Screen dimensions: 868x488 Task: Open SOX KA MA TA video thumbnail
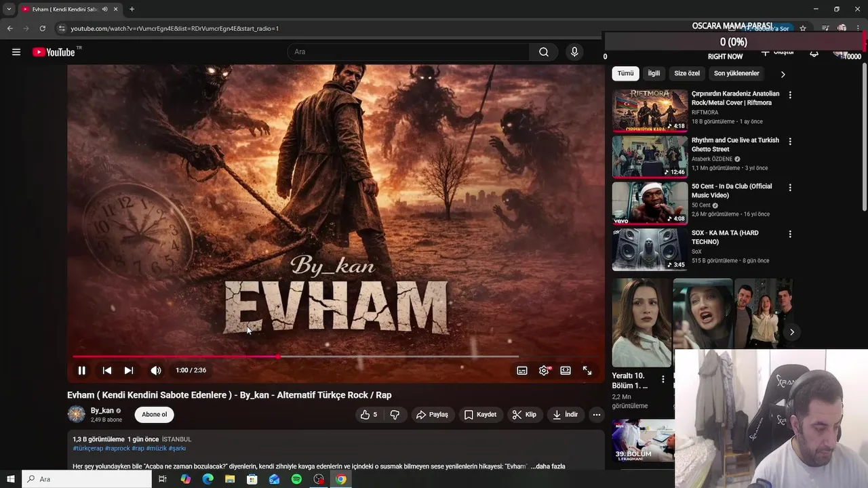tap(650, 249)
